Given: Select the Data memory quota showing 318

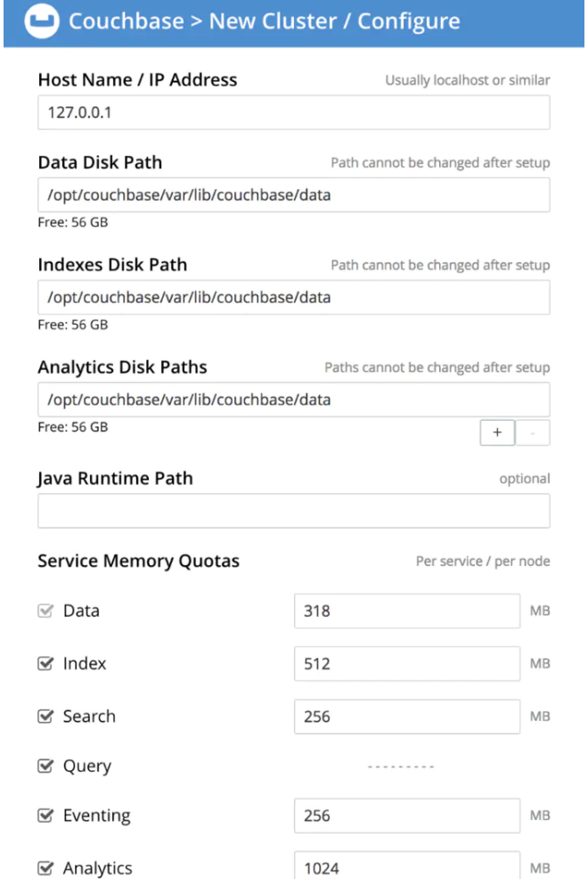Looking at the screenshot, I should click(x=406, y=610).
